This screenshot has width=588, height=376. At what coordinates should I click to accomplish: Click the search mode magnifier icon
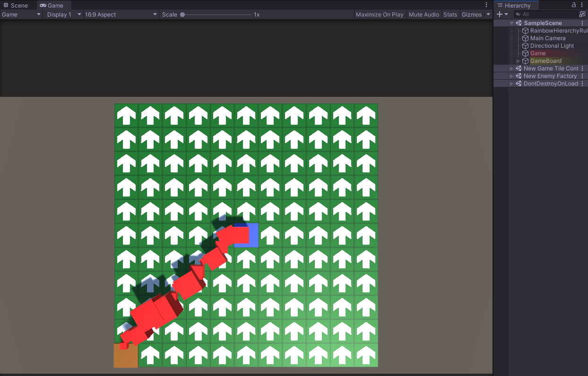coord(518,15)
